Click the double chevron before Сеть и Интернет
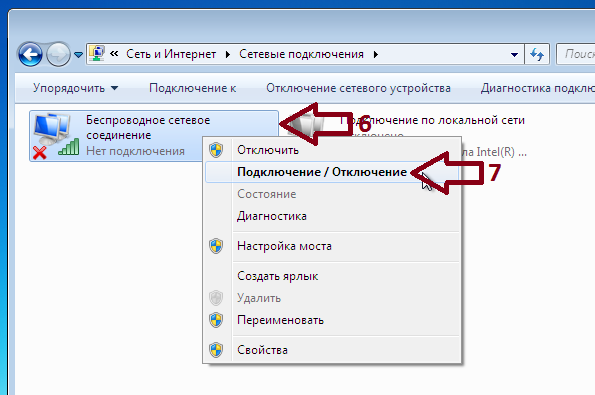Image resolution: width=595 pixels, height=395 pixels. click(114, 54)
